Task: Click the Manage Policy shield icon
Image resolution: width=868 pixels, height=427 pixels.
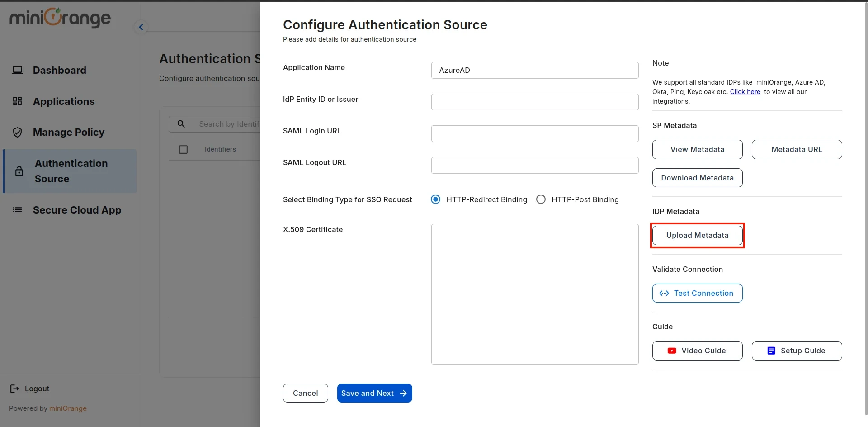Action: tap(17, 132)
